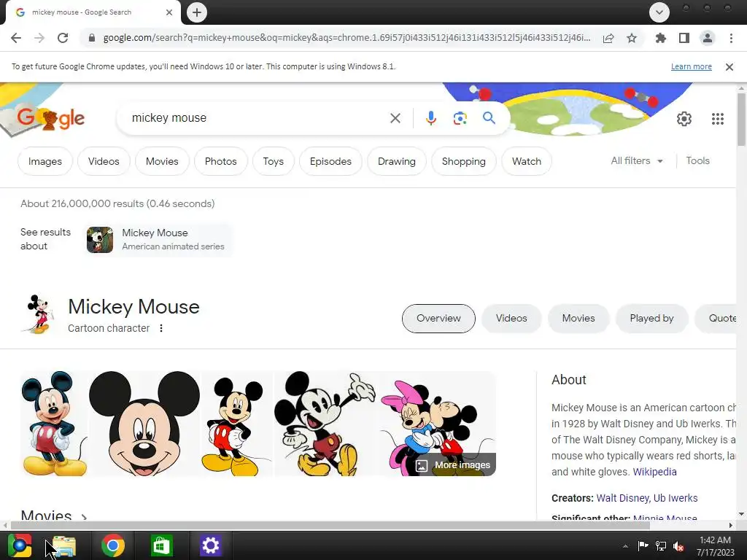Open the Ub Iwerks creator link

tap(676, 498)
